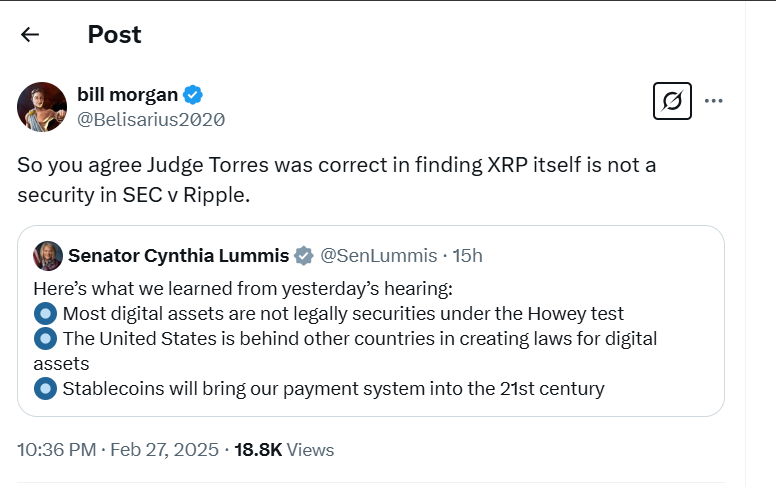
Task: Click Senator Lummis's gray verified badge
Action: (304, 256)
